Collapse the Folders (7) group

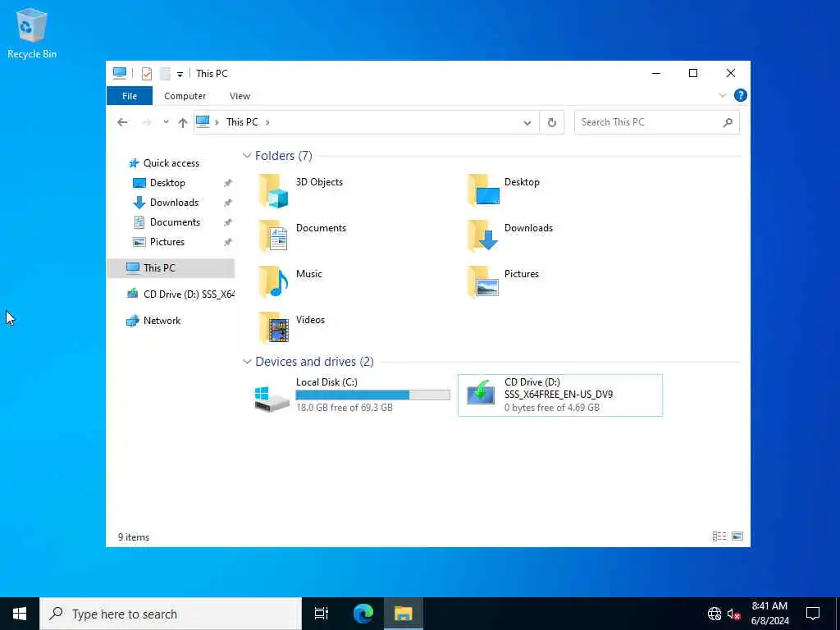(x=247, y=155)
